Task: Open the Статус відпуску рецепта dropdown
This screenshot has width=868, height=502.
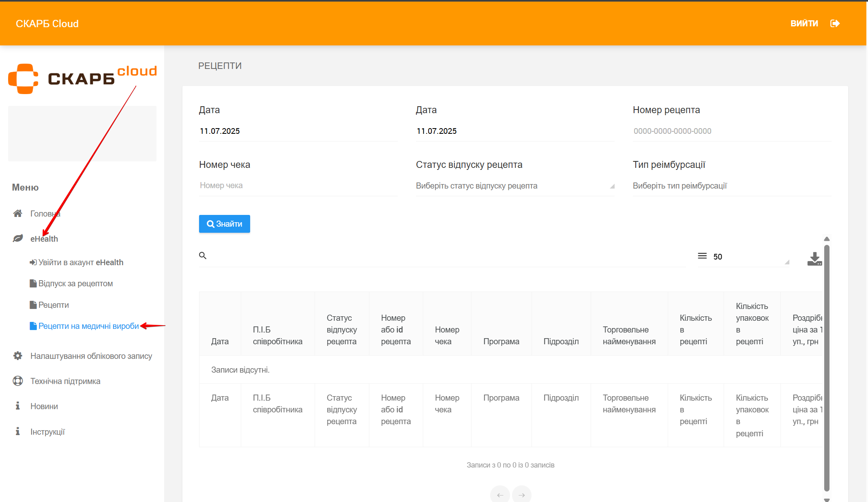Action: click(x=514, y=186)
